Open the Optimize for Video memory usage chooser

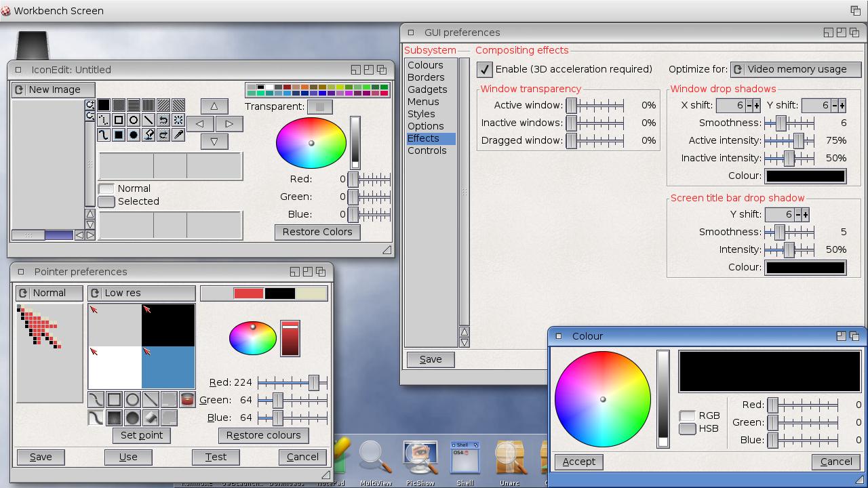point(796,69)
